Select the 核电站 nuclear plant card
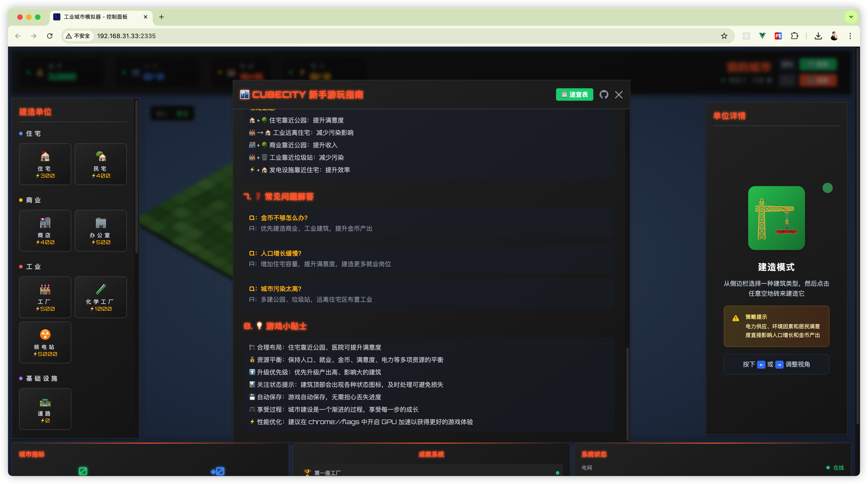Screen dimensions: 868x484 point(45,342)
